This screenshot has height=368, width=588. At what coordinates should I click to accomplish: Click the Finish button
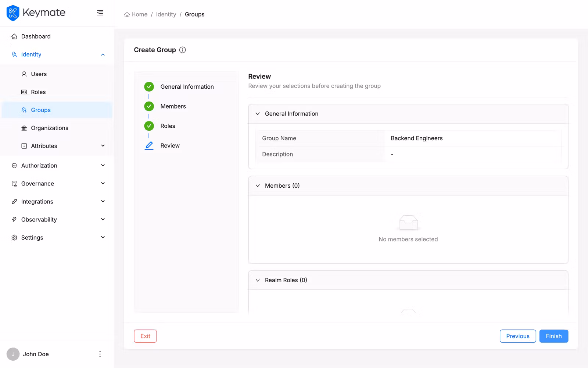click(553, 336)
